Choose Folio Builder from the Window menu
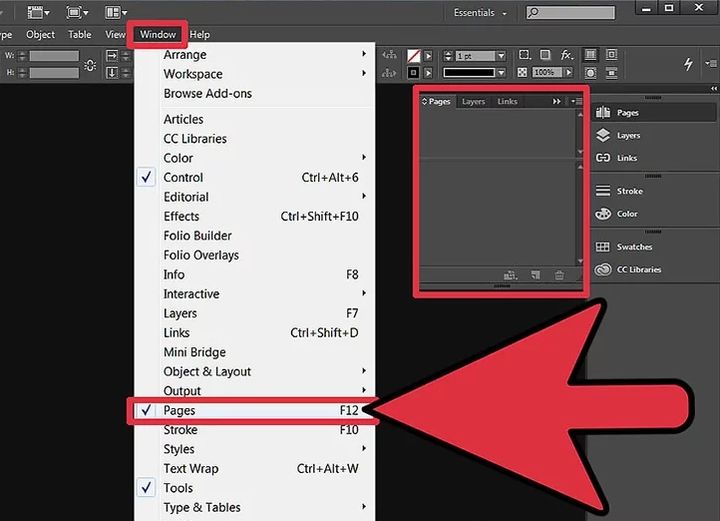720x521 pixels. click(x=255, y=235)
